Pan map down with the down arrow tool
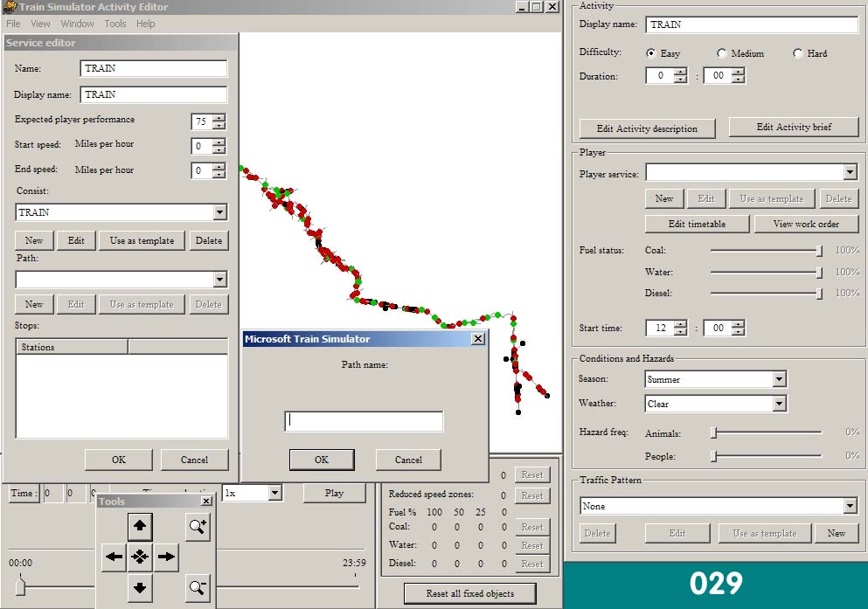The height and width of the screenshot is (609, 868). (140, 587)
